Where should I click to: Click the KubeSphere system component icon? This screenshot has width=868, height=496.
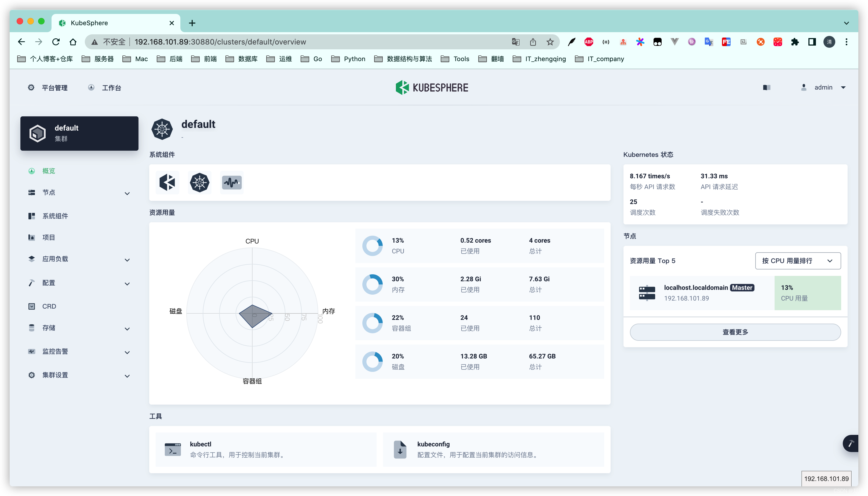coord(167,183)
